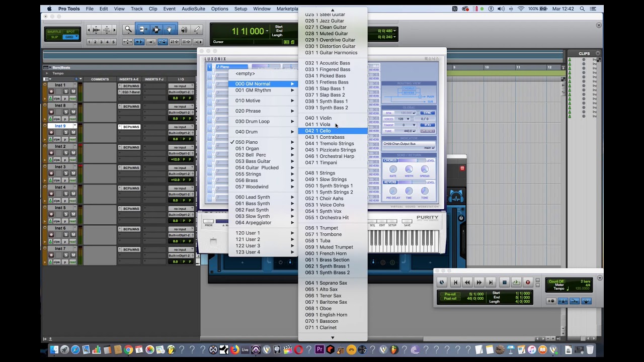Open the Inst 9 track name dropdown arrow

click(75, 126)
